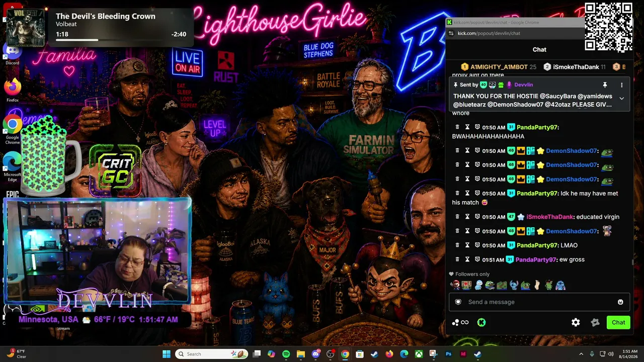
Task: Open iSmokeThaDank's leaderboard entry
Action: click(575, 67)
